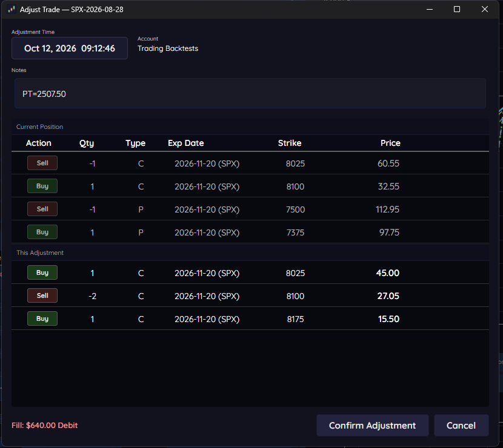Edit price 15.50 in adjustment
This screenshot has height=448, width=503.
tap(388, 319)
